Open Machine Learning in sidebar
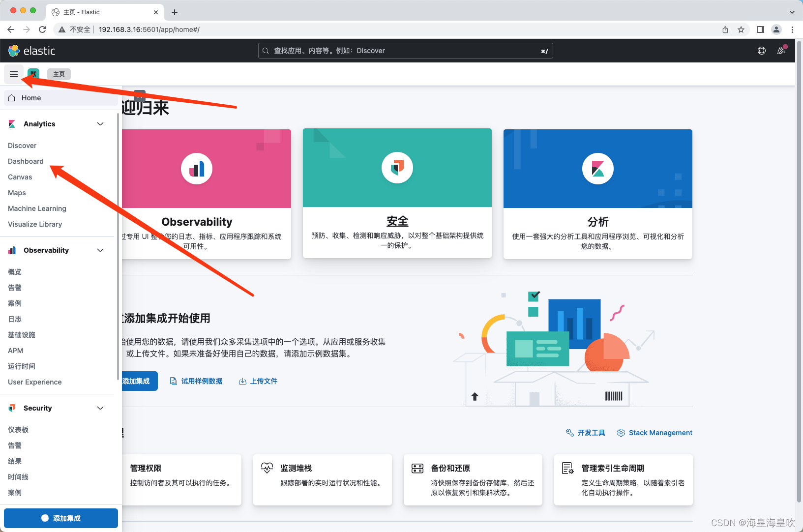This screenshot has height=532, width=803. pos(37,208)
